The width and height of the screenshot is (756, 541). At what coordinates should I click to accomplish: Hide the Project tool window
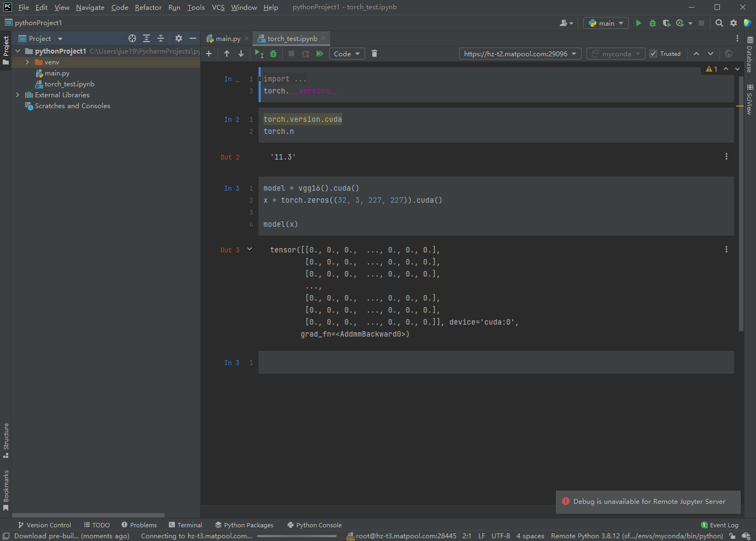[193, 38]
